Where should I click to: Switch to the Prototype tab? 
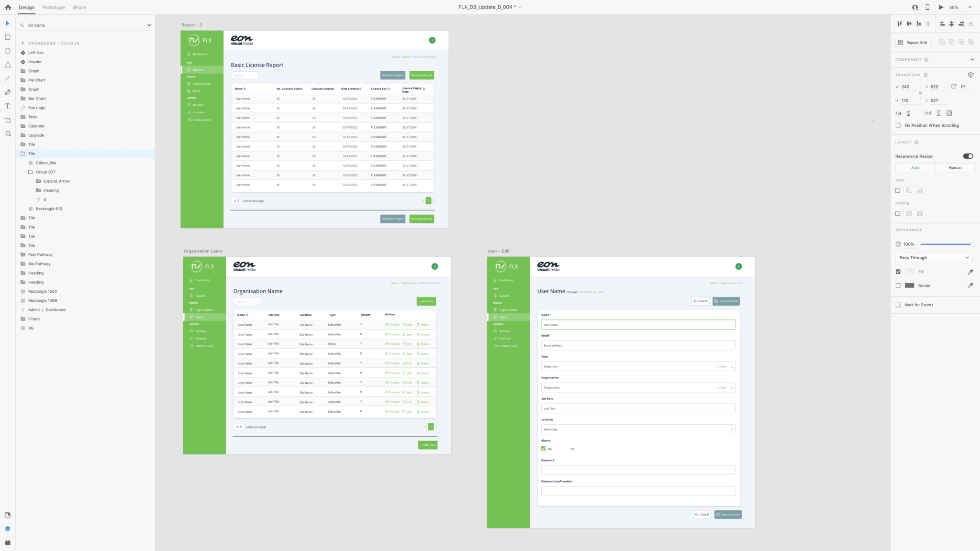tap(53, 7)
